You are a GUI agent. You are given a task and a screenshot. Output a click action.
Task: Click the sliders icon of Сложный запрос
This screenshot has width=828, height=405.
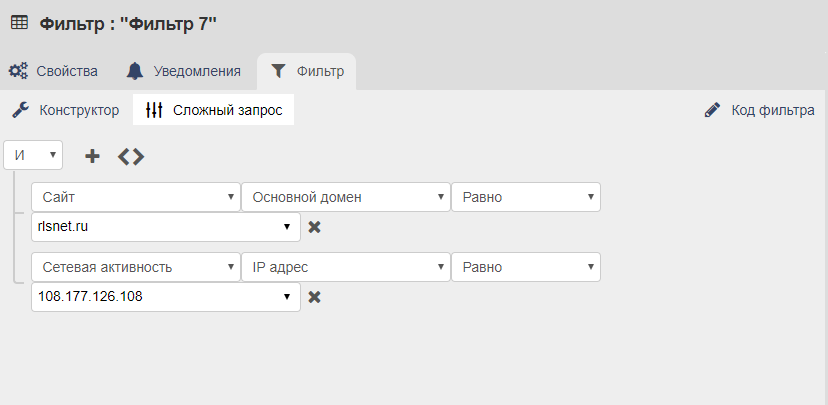click(154, 110)
